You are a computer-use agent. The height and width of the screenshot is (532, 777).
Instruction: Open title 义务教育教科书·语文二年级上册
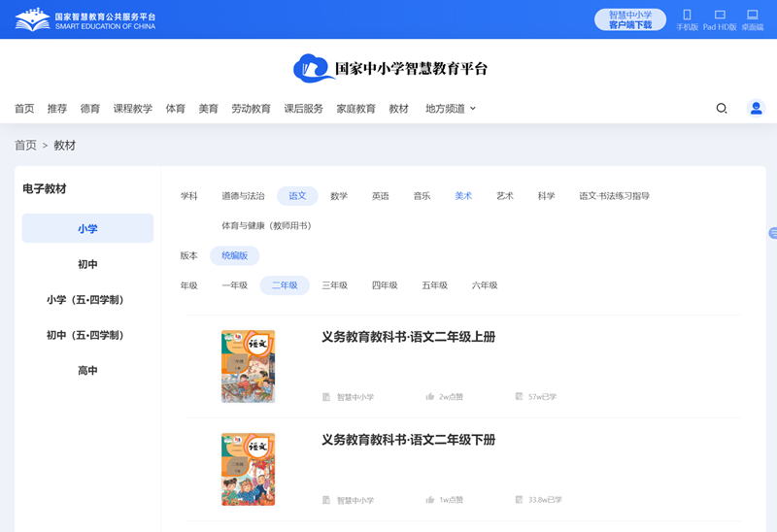pos(408,337)
